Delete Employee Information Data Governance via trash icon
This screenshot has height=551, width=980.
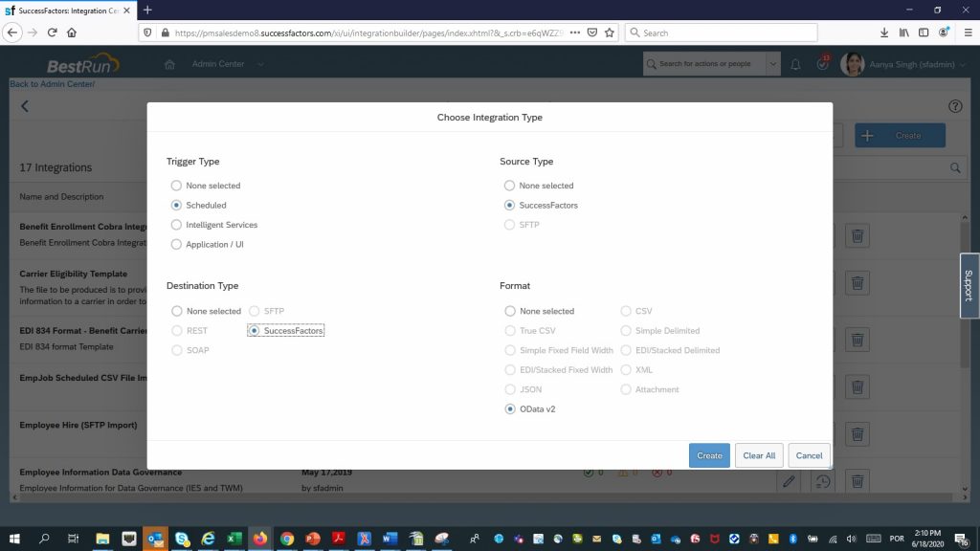point(857,481)
